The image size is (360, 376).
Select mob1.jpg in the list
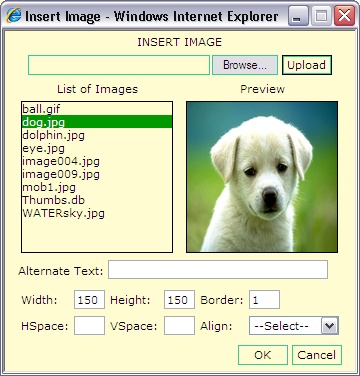pos(97,187)
